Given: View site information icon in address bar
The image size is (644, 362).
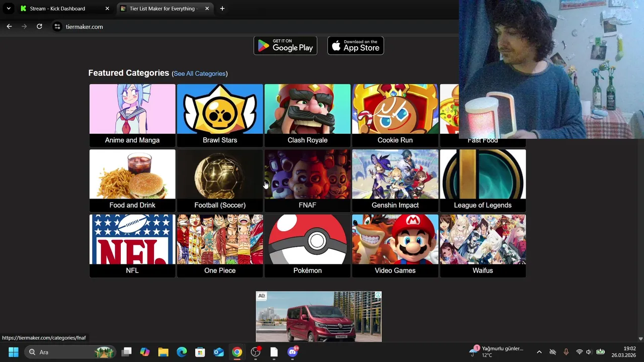Looking at the screenshot, I should [57, 27].
